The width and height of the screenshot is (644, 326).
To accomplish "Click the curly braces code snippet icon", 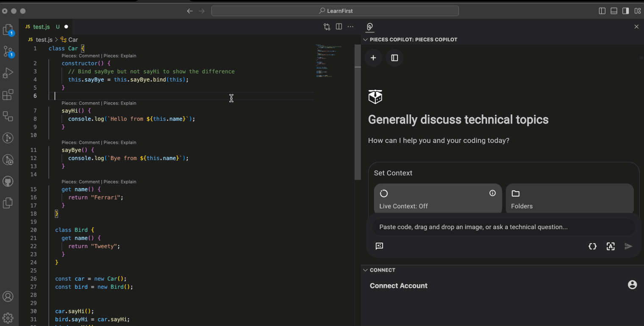I will tap(592, 246).
